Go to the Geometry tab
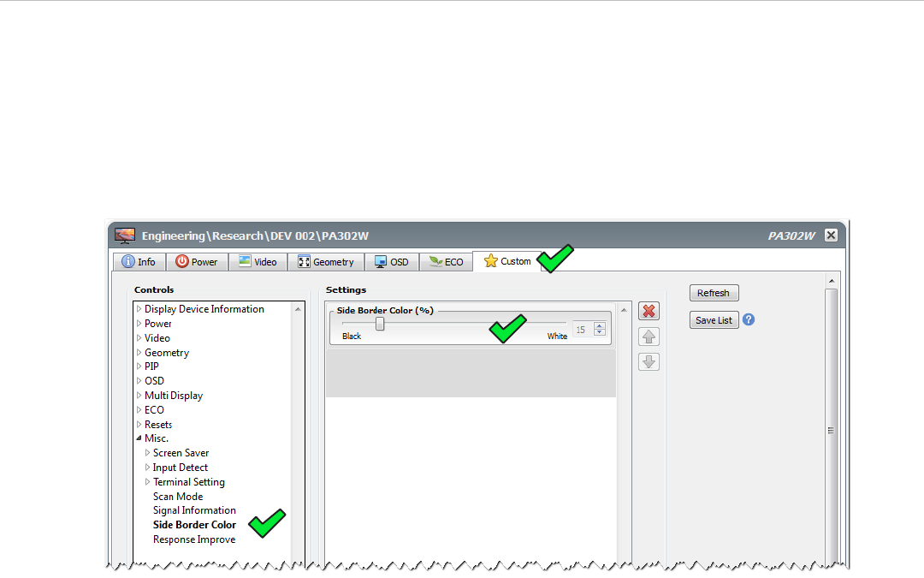 (x=326, y=262)
